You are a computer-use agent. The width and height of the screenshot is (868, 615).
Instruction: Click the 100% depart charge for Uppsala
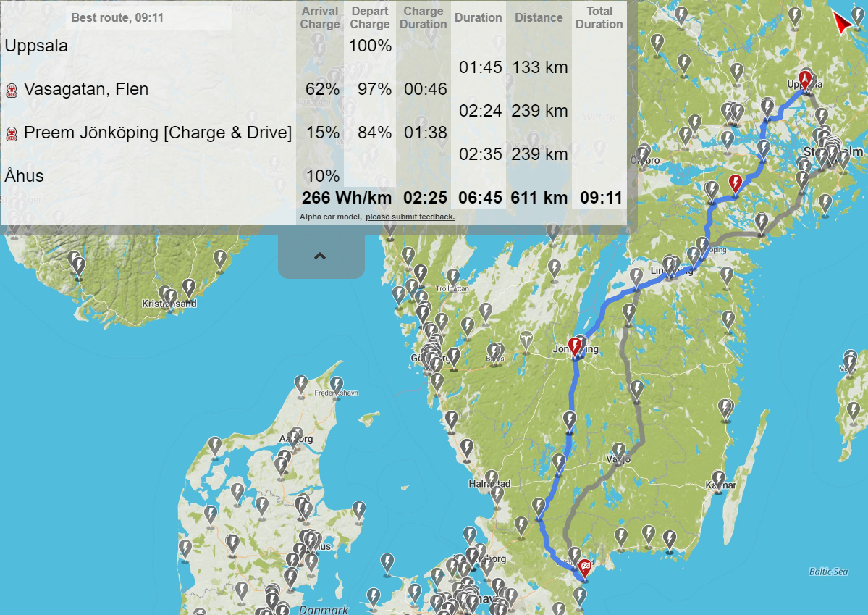(371, 46)
